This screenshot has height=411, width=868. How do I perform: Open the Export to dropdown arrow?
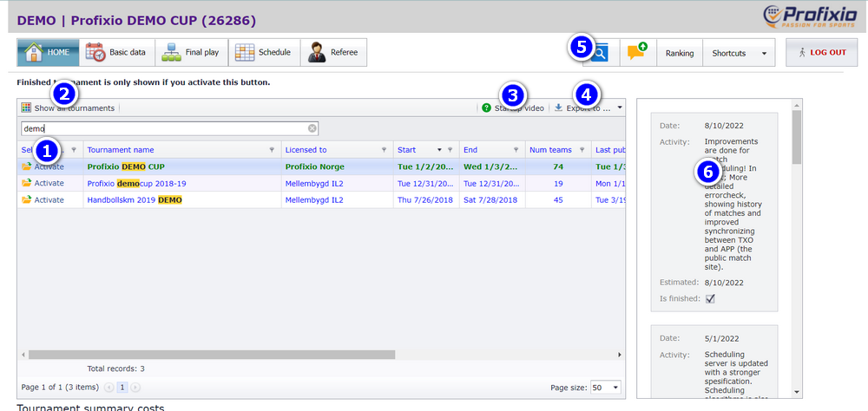(620, 108)
